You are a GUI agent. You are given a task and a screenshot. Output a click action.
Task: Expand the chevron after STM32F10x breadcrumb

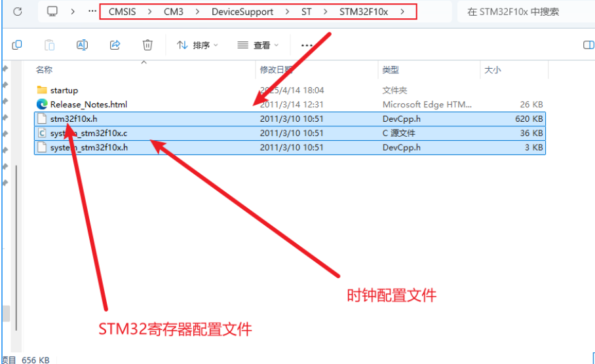coord(402,12)
